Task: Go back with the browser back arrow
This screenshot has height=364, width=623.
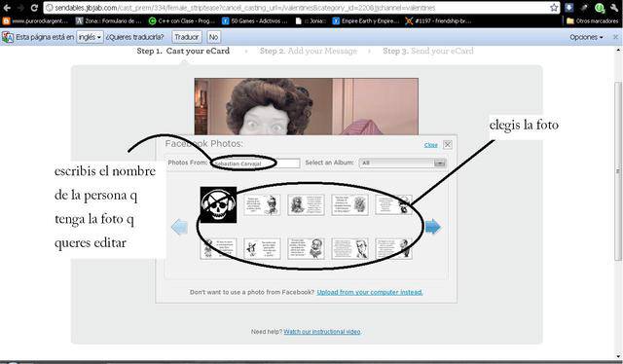Action: (x=7, y=8)
